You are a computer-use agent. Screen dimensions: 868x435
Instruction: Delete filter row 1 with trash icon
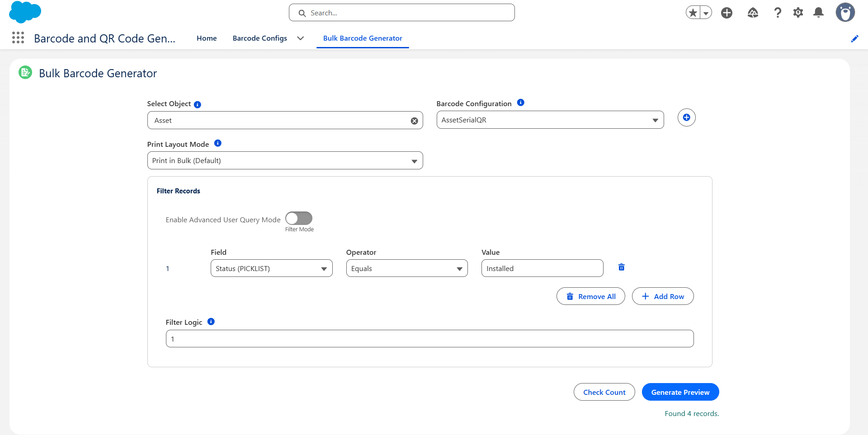[622, 267]
